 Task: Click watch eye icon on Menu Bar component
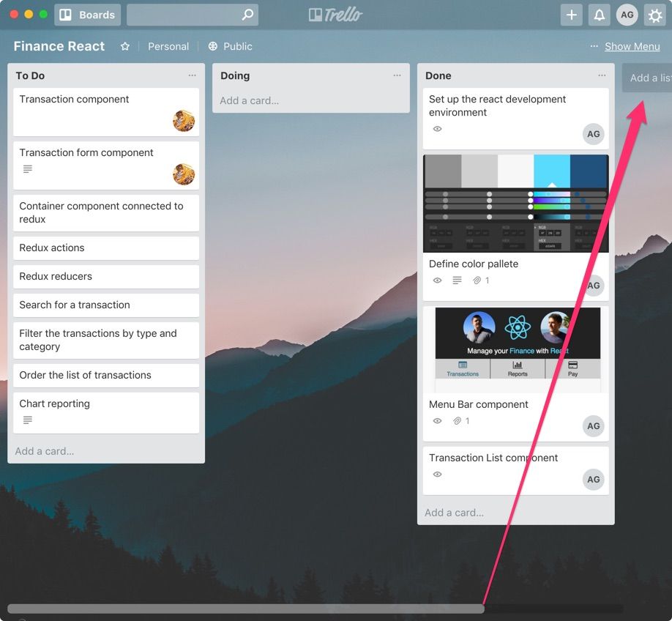[437, 421]
